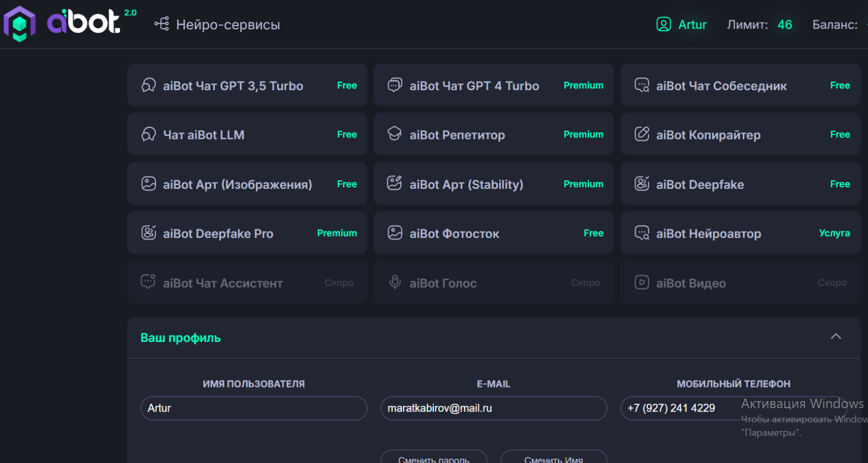
Task: Click the Нейро-сервисы network icon
Action: [x=162, y=24]
